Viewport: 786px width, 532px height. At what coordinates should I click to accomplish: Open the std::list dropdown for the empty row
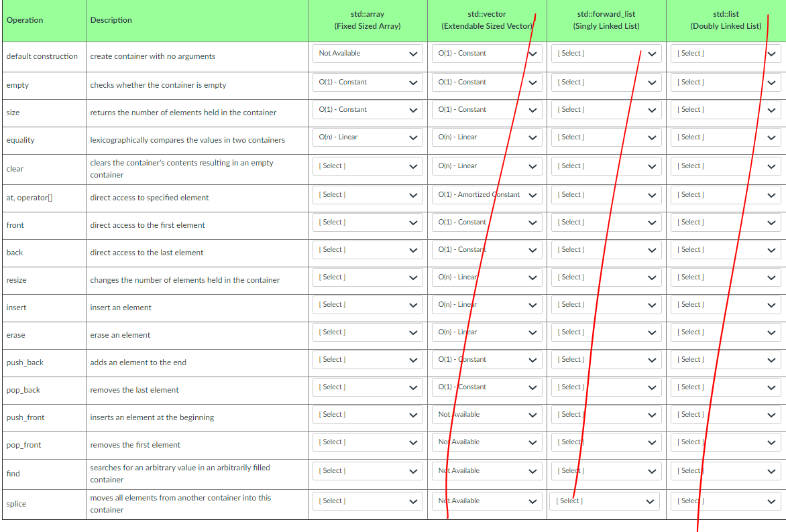(x=725, y=82)
